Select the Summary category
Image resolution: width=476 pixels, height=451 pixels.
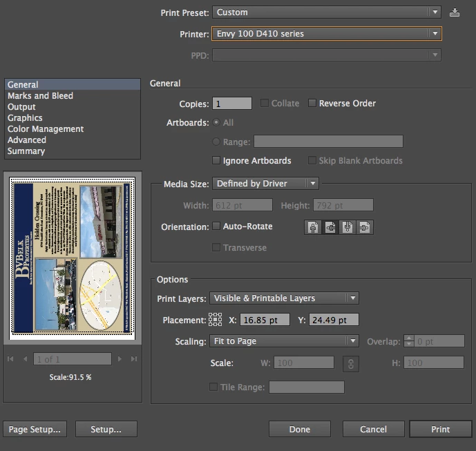(73, 151)
